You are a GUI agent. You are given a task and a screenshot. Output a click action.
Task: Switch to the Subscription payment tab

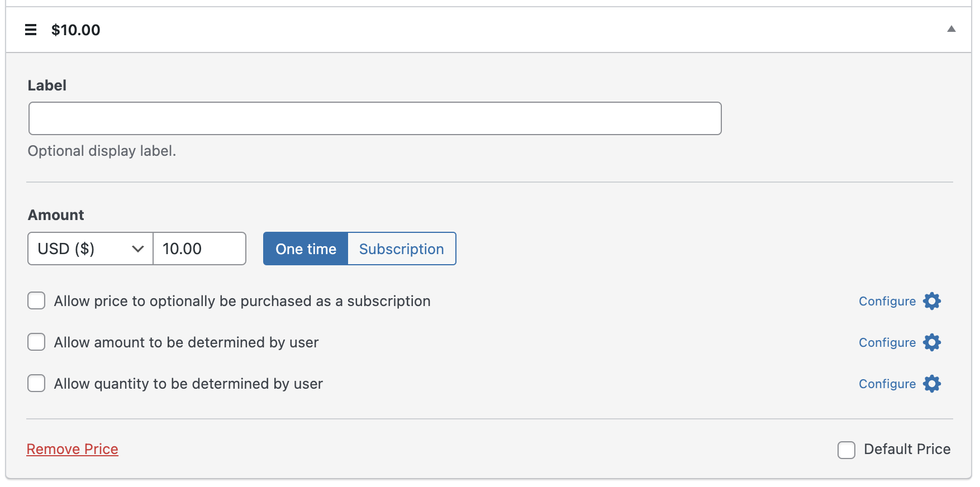pyautogui.click(x=401, y=249)
